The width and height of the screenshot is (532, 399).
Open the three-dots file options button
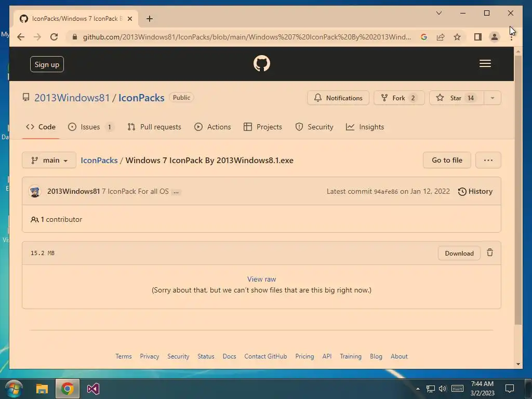pyautogui.click(x=488, y=160)
